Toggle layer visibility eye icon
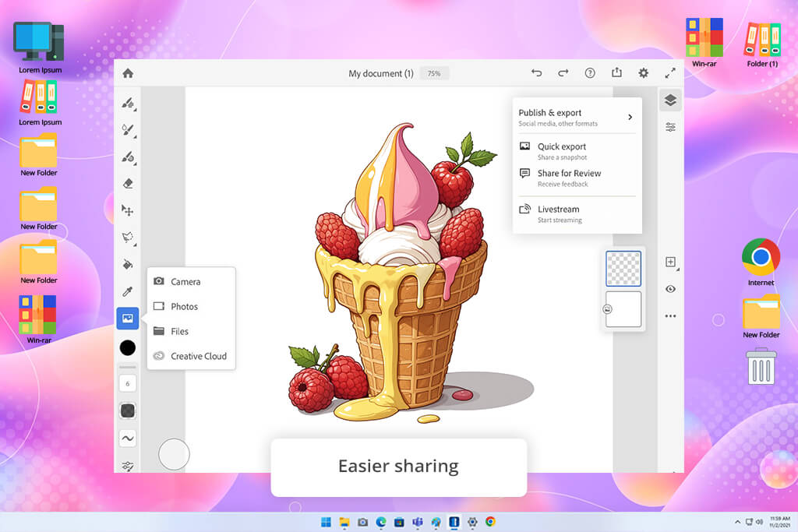The image size is (798, 532). pyautogui.click(x=670, y=289)
